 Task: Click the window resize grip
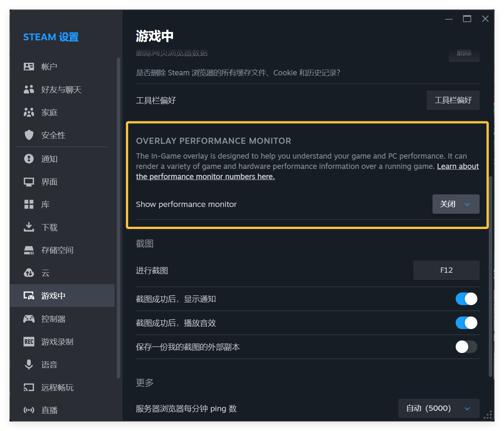click(488, 415)
